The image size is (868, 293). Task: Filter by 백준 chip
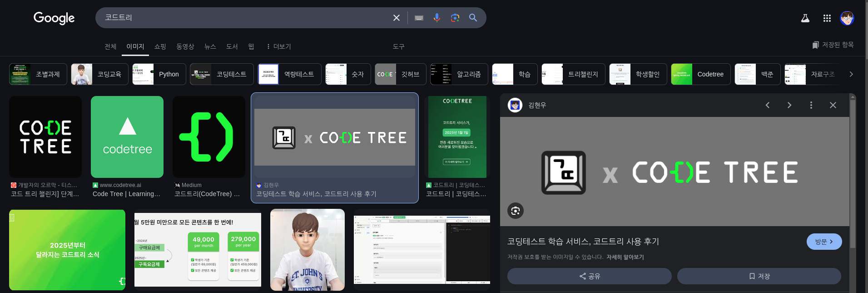(x=758, y=74)
